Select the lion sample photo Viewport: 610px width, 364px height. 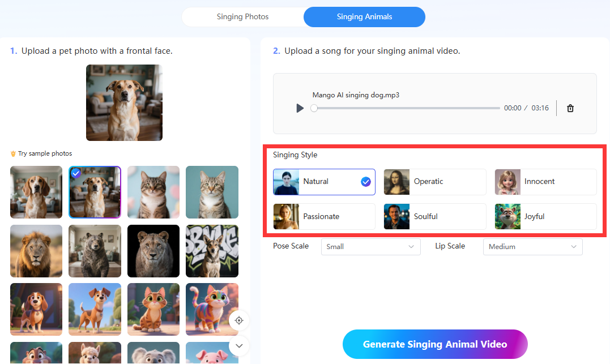(36, 251)
